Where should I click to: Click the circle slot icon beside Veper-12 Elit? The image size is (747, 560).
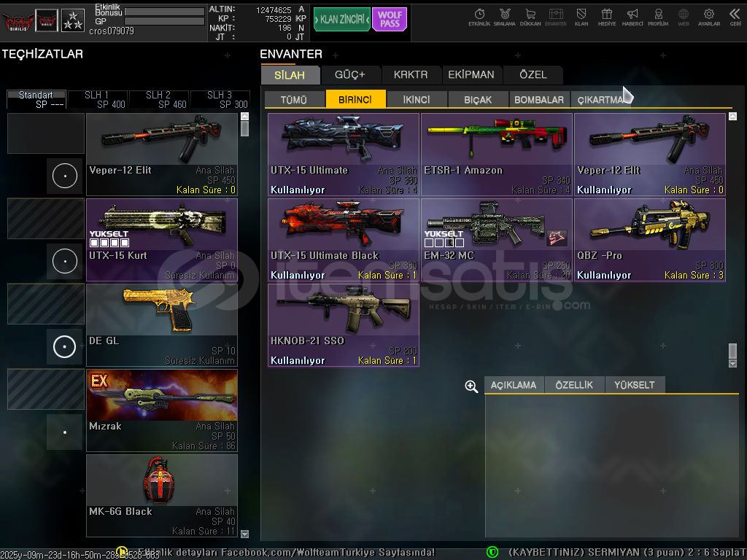64,176
